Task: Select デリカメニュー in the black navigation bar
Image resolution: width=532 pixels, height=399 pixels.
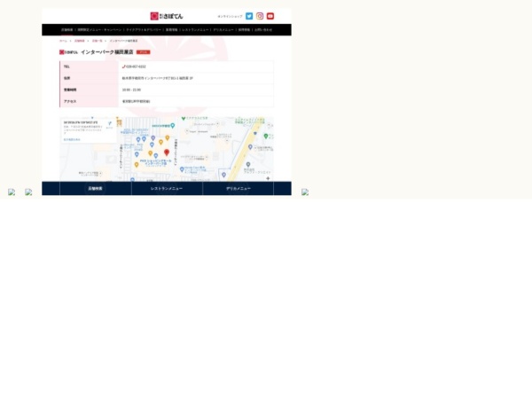Action: (223, 30)
